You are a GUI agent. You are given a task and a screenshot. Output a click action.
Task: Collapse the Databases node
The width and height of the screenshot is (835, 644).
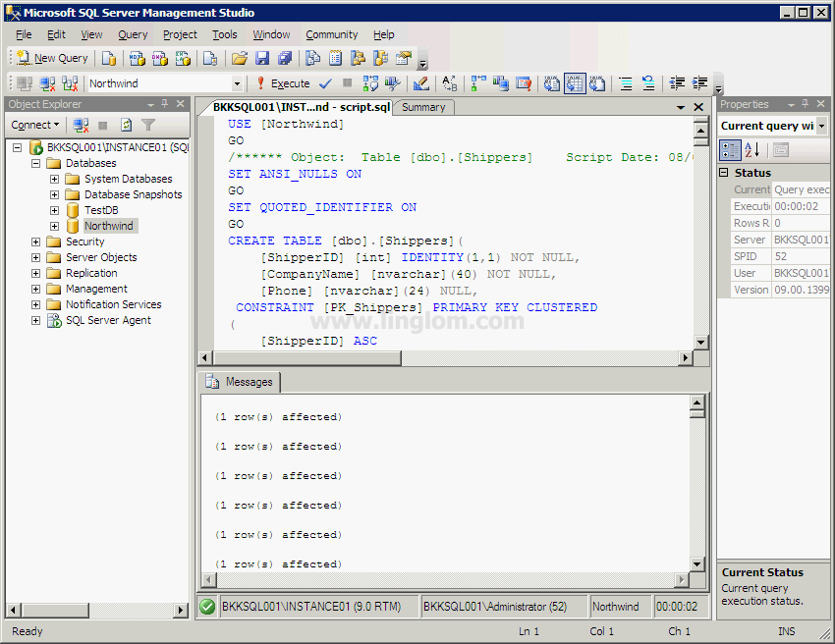[x=35, y=163]
